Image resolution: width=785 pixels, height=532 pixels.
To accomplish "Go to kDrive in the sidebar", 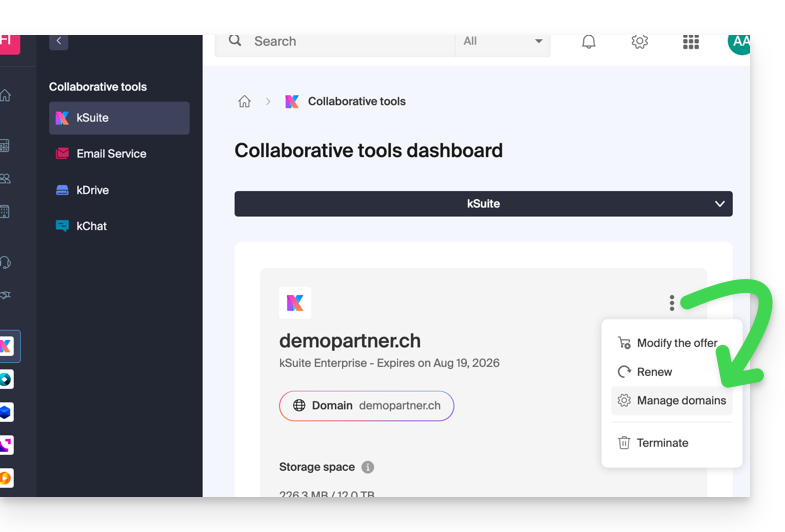I will coord(92,190).
